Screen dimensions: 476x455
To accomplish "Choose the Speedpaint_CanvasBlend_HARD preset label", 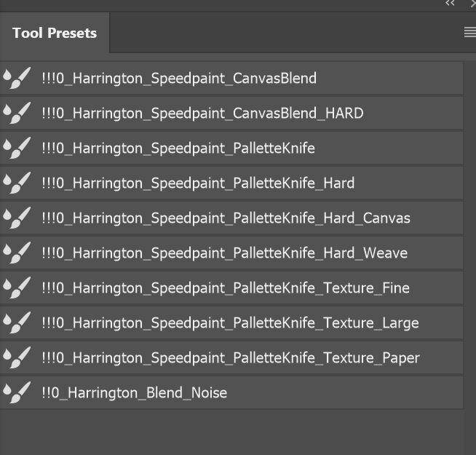I will [x=202, y=113].
